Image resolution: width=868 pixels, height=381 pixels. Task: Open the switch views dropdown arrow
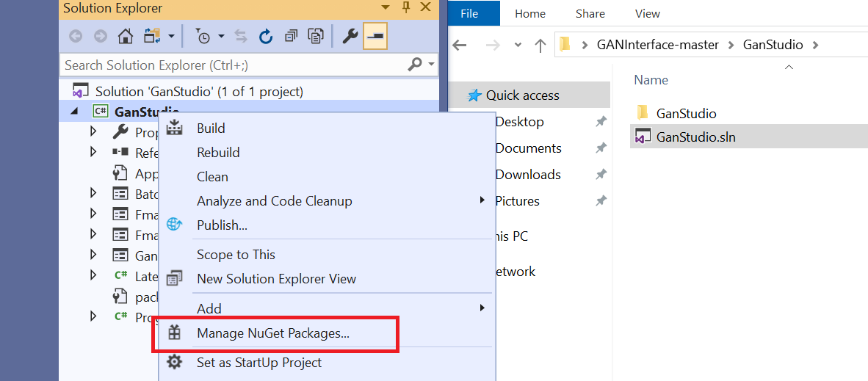click(x=170, y=37)
